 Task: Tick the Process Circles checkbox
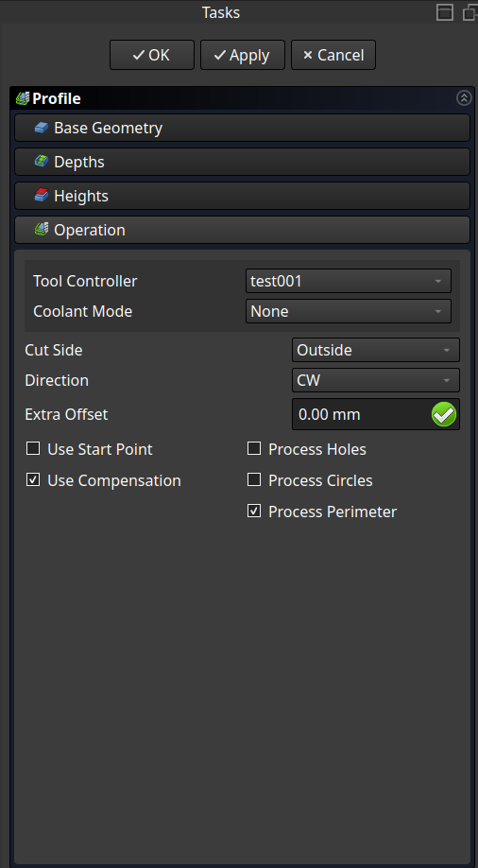coord(254,480)
